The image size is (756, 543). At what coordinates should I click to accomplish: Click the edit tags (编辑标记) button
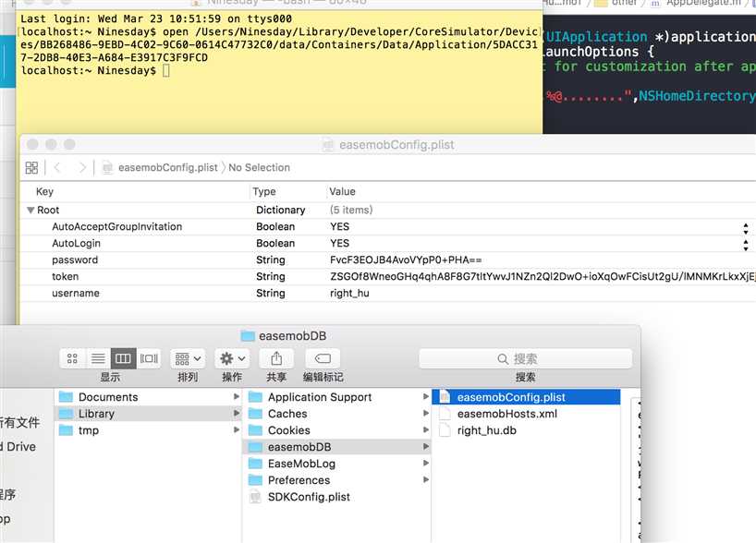point(323,358)
